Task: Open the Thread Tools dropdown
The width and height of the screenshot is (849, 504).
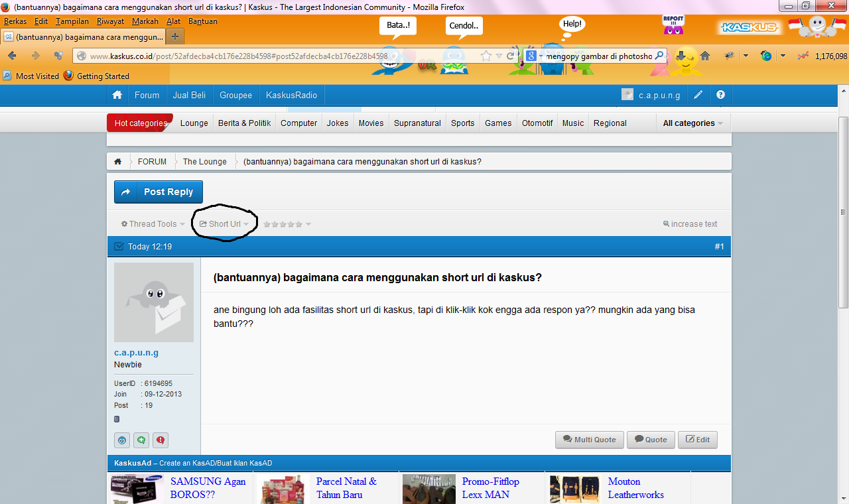Action: pos(153,224)
